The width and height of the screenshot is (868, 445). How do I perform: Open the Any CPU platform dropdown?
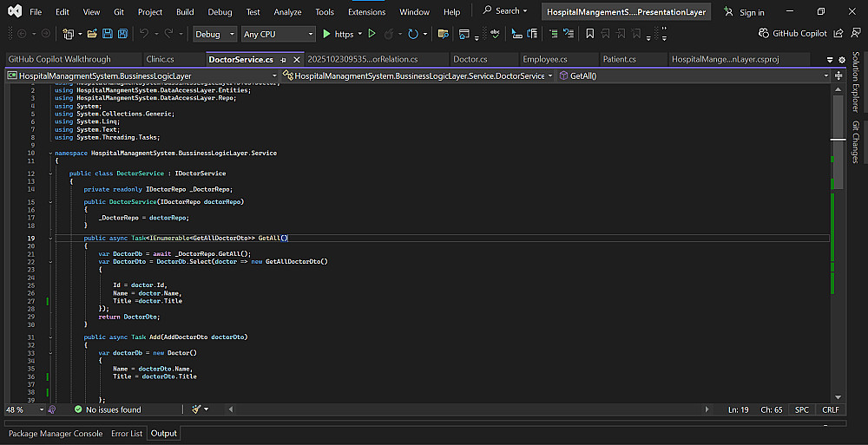(x=278, y=34)
